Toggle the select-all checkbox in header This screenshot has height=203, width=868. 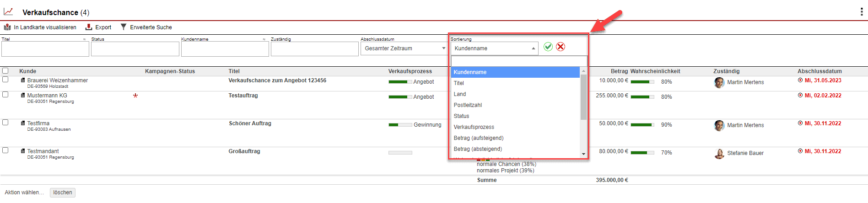[5, 71]
